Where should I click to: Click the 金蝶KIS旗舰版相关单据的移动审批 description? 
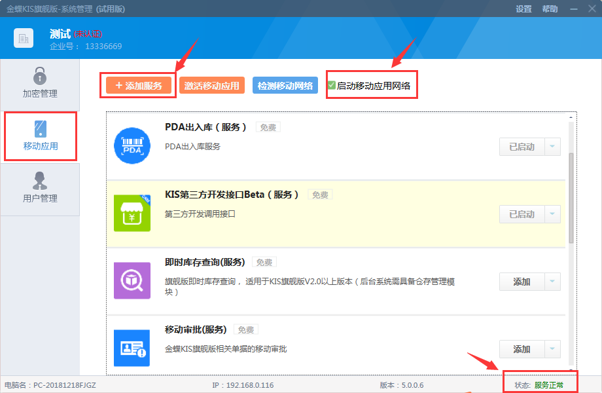pyautogui.click(x=226, y=349)
